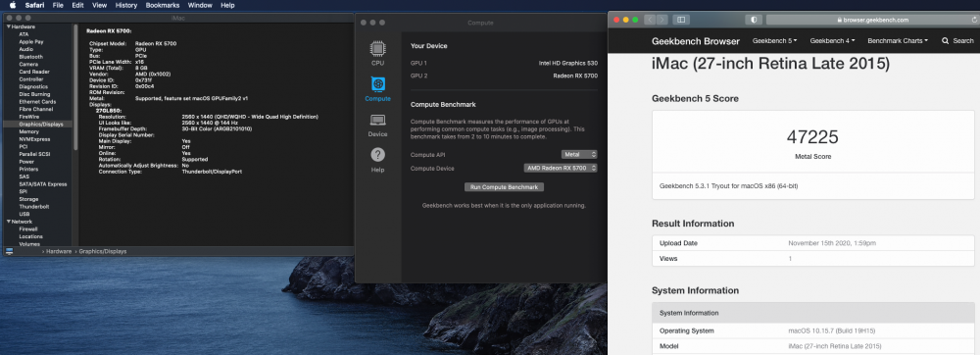Image resolution: width=980 pixels, height=355 pixels.
Task: Reload the Safari page
Action: pyautogui.click(x=974, y=20)
